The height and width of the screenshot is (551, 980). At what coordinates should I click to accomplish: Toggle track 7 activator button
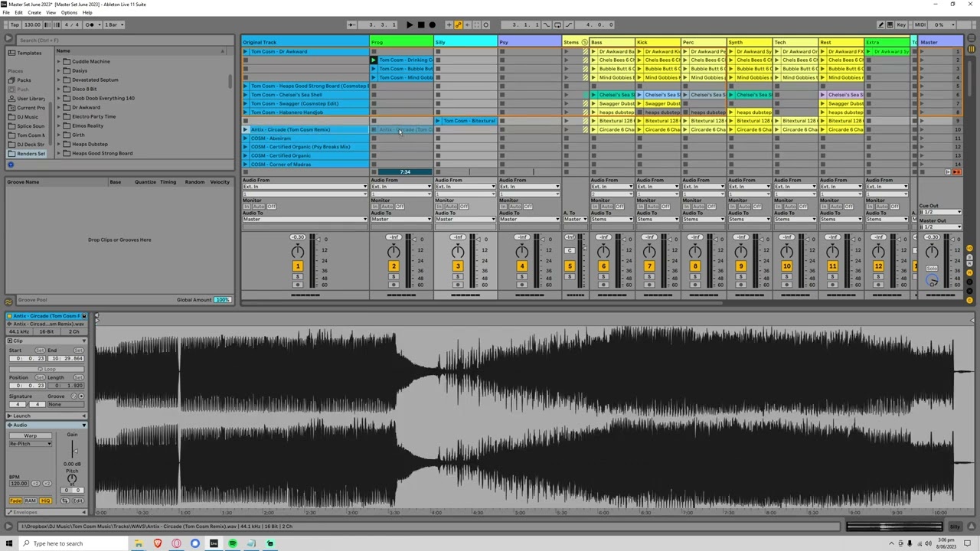[x=649, y=266]
